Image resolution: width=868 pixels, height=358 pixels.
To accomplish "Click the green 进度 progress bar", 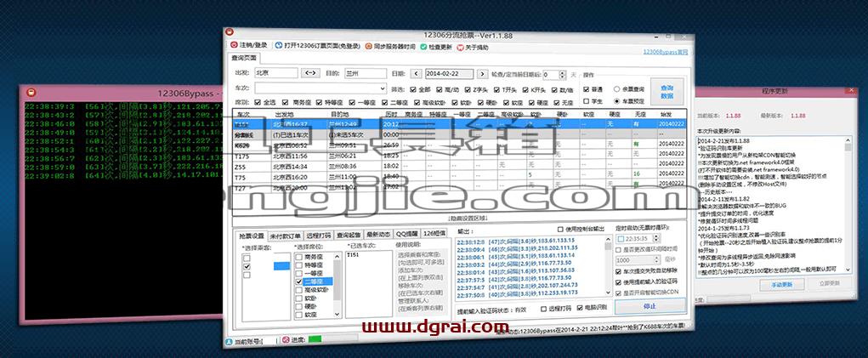I will pyautogui.click(x=315, y=339).
